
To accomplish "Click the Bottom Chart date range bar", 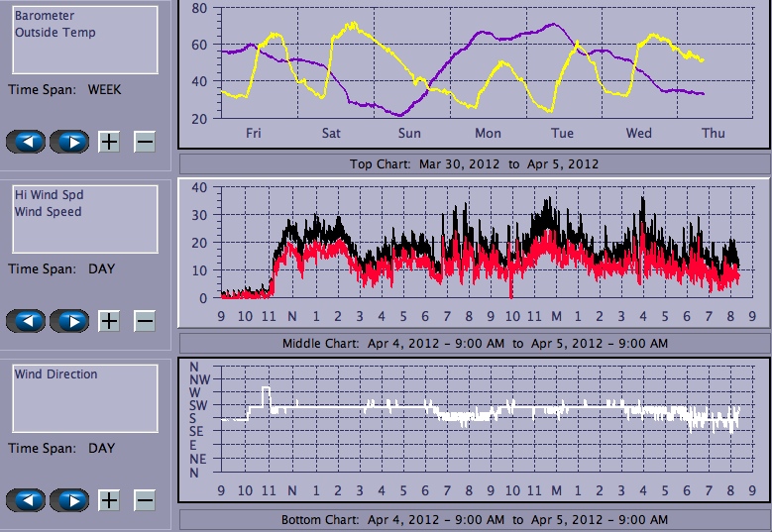I will pos(474,520).
